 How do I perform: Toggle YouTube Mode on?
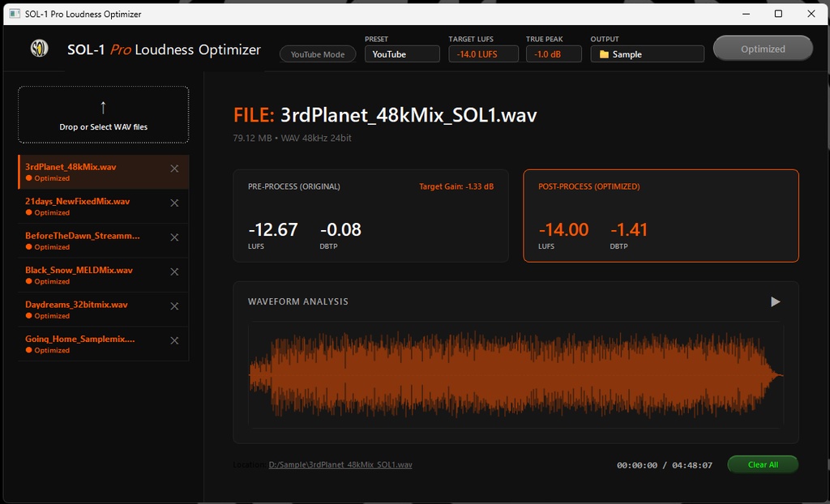(319, 53)
